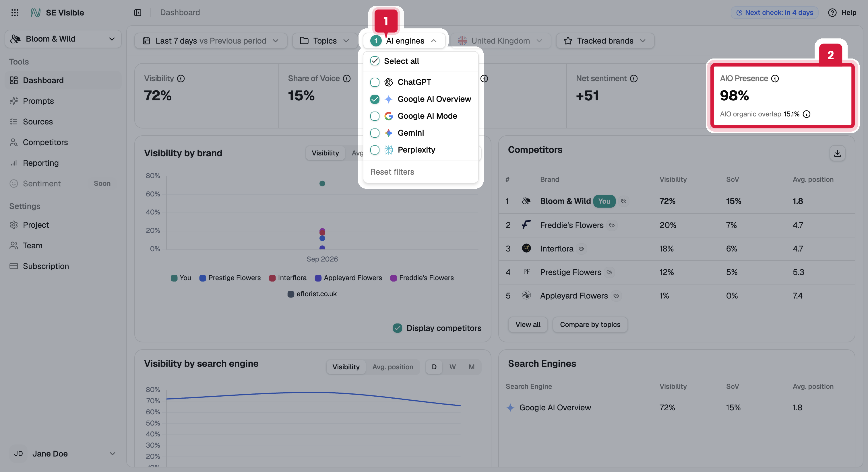Image resolution: width=868 pixels, height=472 pixels.
Task: Toggle Display competitors checkbox
Action: tap(397, 328)
